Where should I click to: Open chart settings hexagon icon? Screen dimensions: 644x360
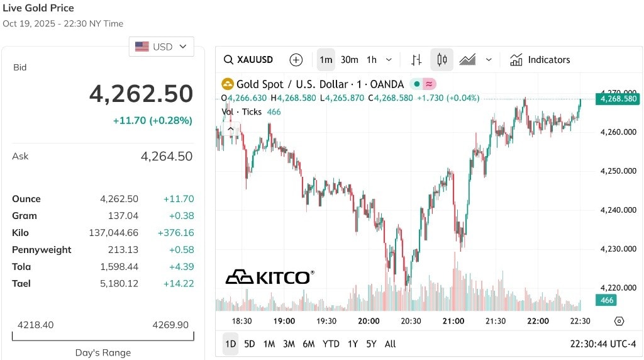coord(619,321)
